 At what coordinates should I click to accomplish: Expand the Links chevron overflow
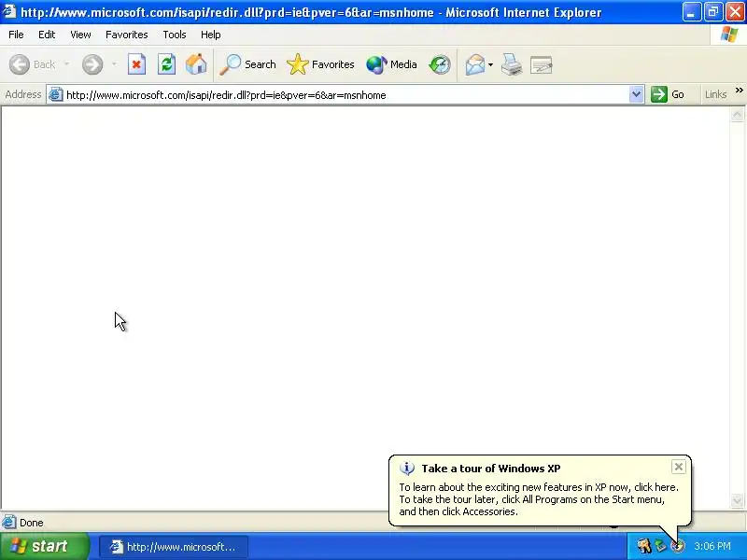coord(739,91)
